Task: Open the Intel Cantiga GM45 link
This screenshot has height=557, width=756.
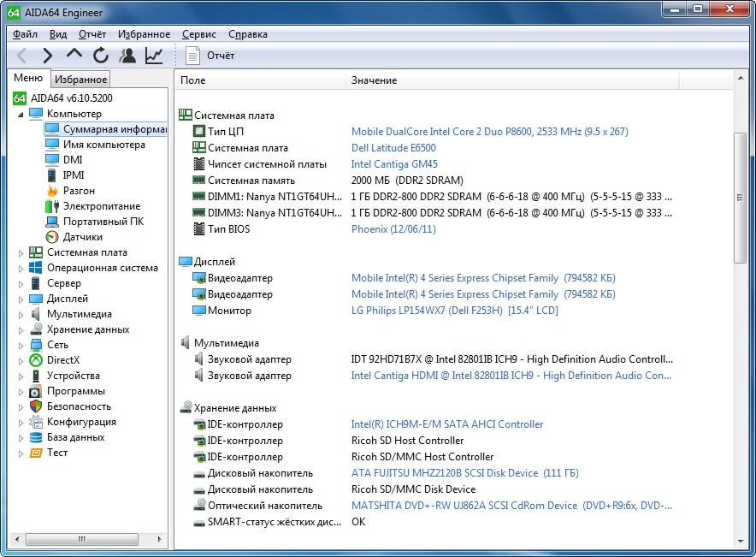Action: [x=394, y=164]
